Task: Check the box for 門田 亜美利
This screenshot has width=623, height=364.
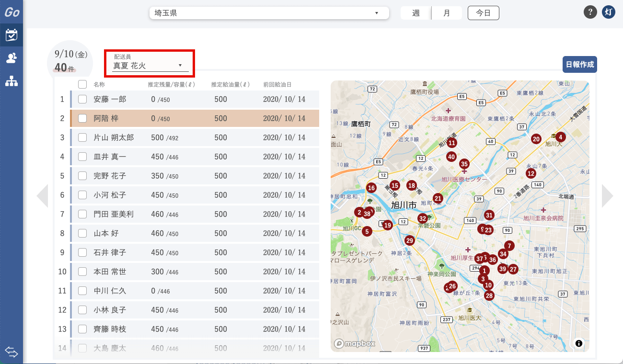Action: point(82,214)
